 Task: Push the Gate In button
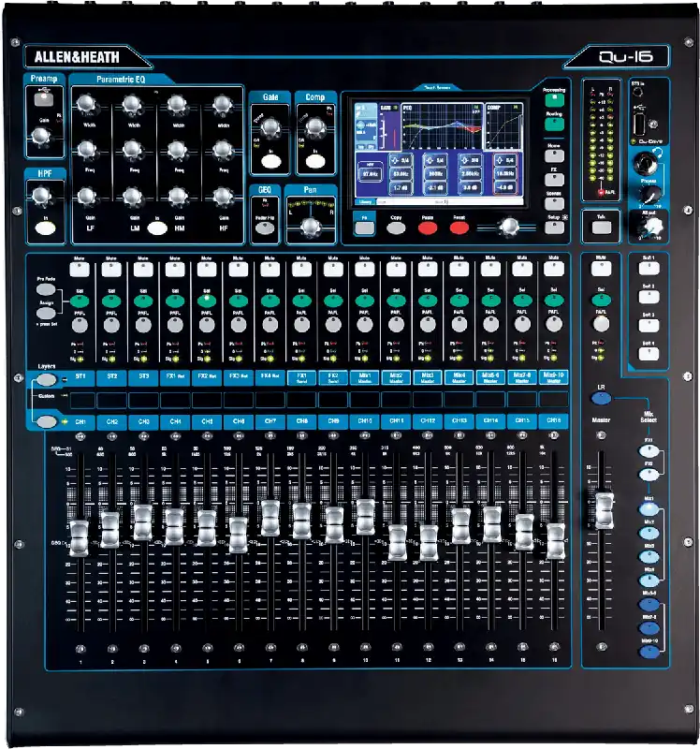click(x=270, y=162)
